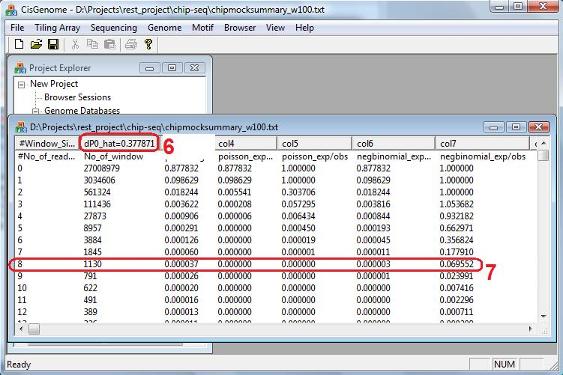Click the Copy toolbar icon

click(x=92, y=45)
